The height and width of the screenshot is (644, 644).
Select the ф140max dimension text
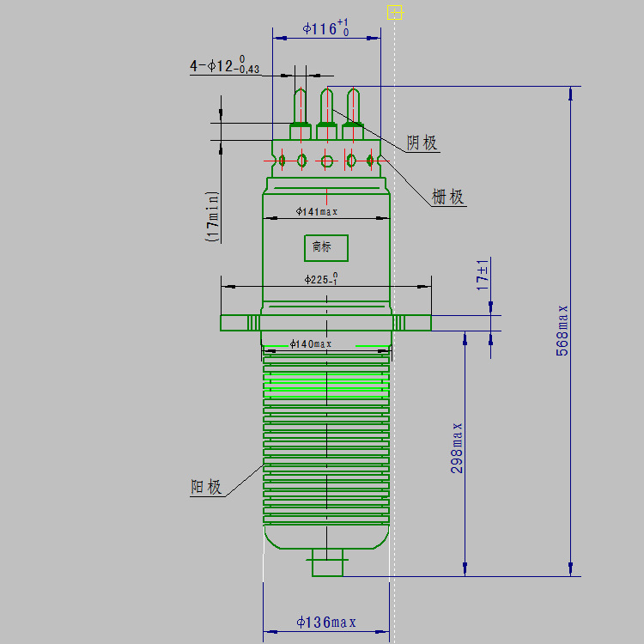(x=311, y=343)
